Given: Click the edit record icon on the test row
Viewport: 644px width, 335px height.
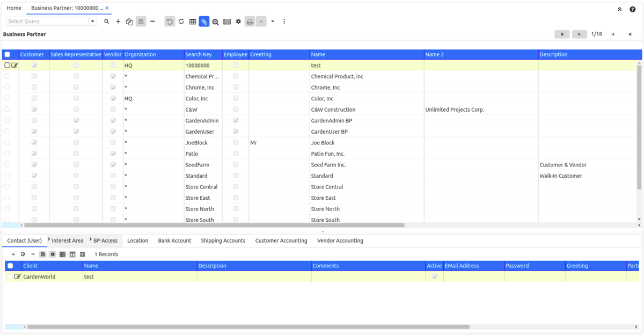Looking at the screenshot, I should pyautogui.click(x=14, y=65).
